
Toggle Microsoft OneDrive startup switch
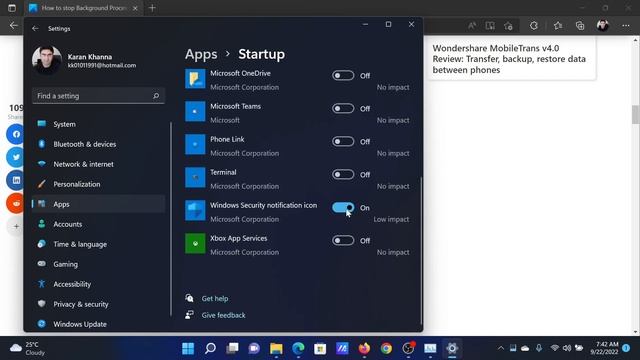click(343, 76)
